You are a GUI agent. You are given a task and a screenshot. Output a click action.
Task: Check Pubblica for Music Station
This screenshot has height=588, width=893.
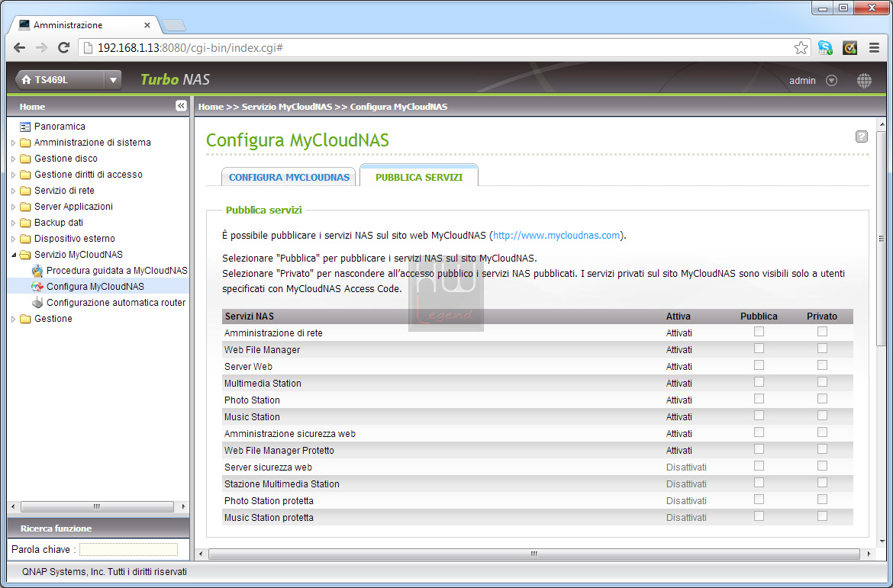click(759, 416)
